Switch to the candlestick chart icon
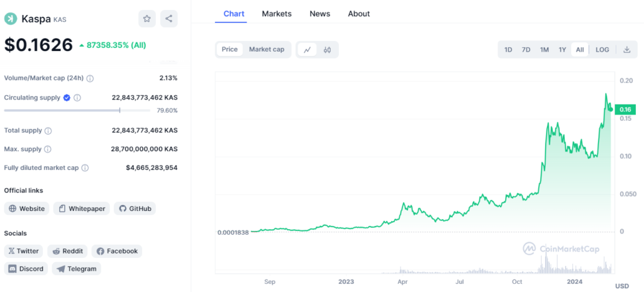The height and width of the screenshot is (292, 644). click(327, 50)
